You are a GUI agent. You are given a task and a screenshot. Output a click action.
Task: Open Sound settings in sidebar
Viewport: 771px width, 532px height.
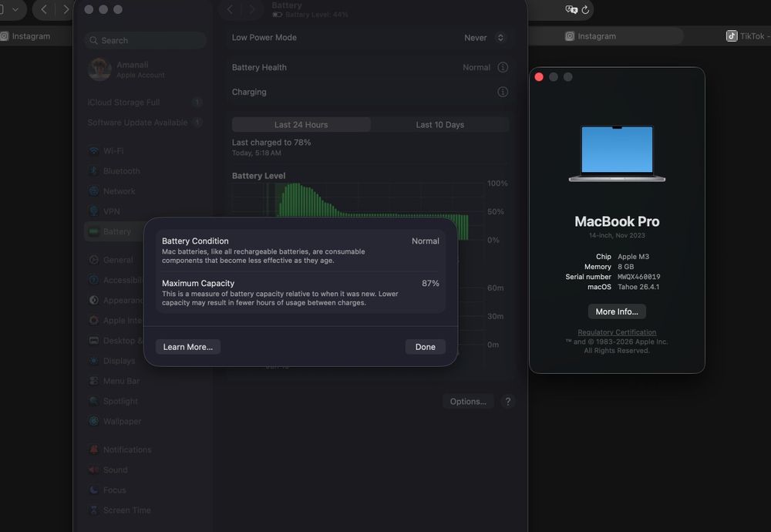click(146, 470)
